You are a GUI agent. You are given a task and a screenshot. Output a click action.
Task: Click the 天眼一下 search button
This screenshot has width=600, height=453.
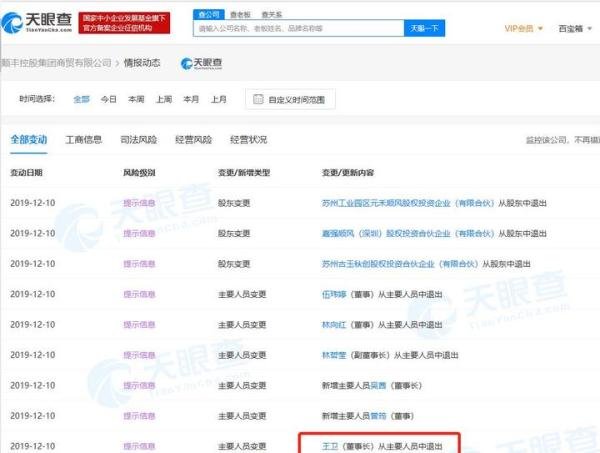pyautogui.click(x=424, y=28)
